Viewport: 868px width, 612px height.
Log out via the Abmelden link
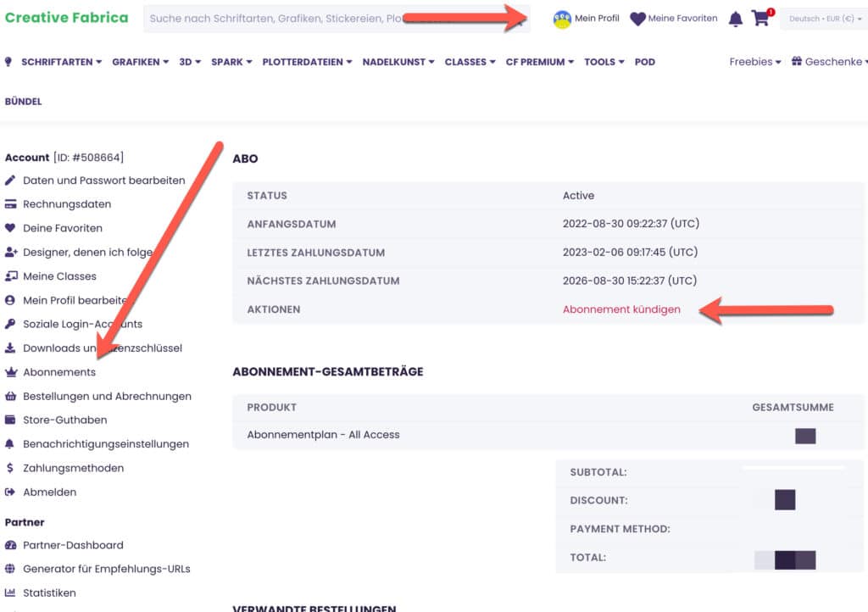coord(50,492)
